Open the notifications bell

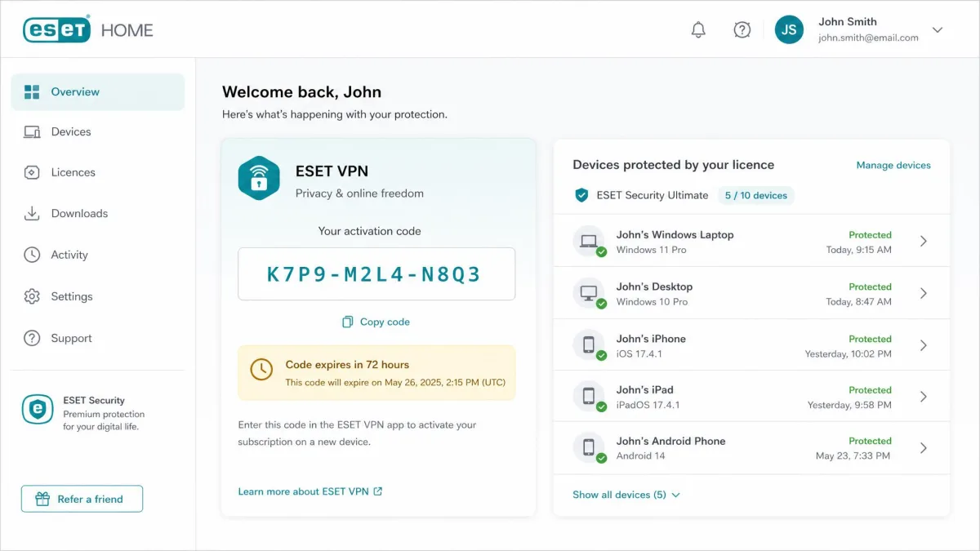(698, 30)
